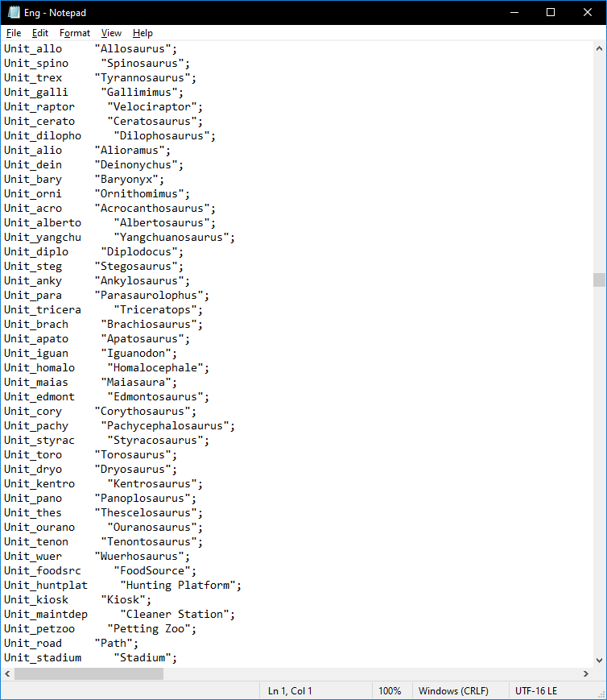Click the vertical scrollbar down arrow
The width and height of the screenshot is (607, 700).
pyautogui.click(x=599, y=661)
